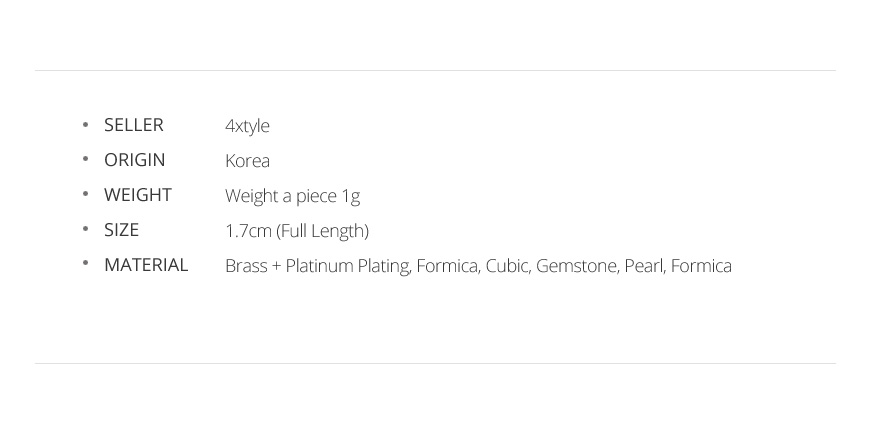Click the bullet point beside SIZE
The image size is (873, 437).
(x=86, y=230)
